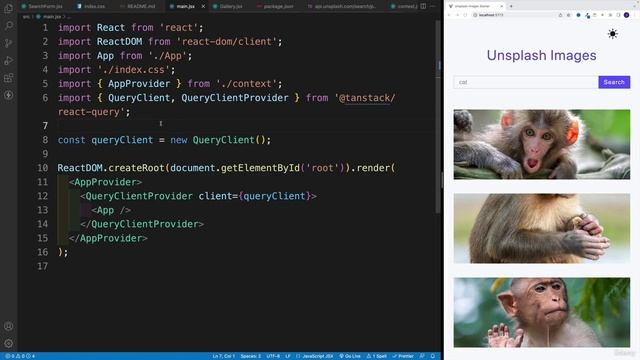Switch to the package.json tab

click(x=276, y=6)
